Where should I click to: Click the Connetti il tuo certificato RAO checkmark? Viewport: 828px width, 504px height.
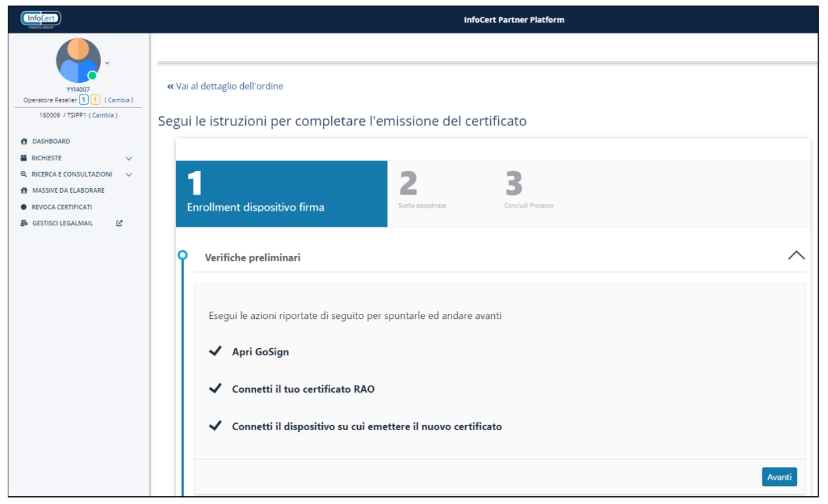coord(215,389)
